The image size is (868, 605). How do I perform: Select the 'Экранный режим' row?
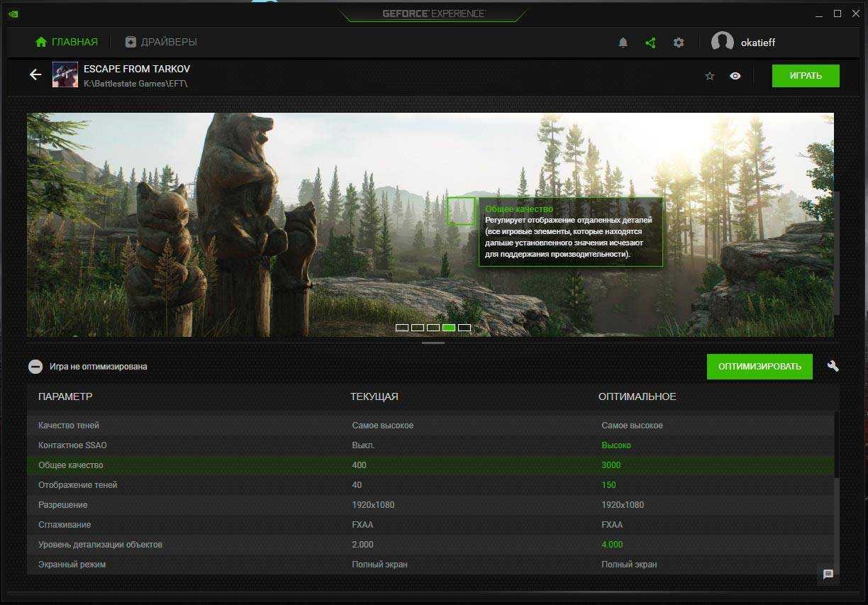click(430, 565)
